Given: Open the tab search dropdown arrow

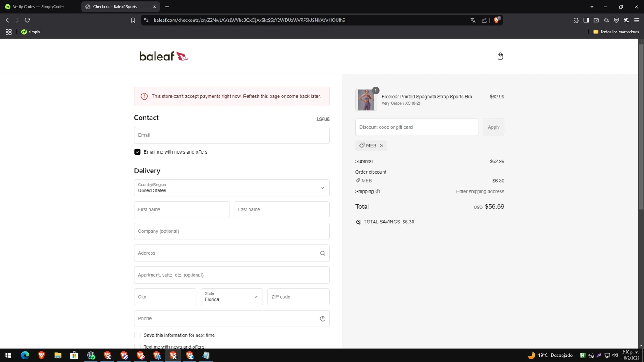Looking at the screenshot, I should 592,7.
